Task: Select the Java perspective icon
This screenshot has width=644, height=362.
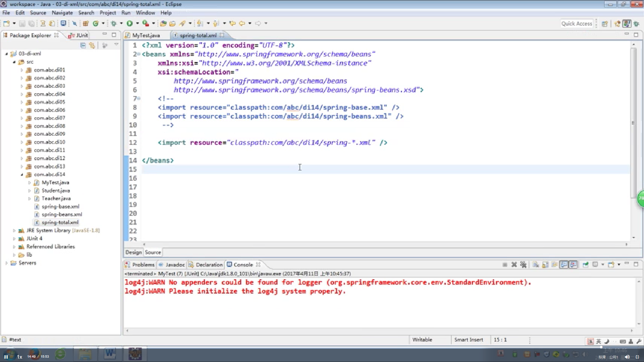Action: coord(627,24)
